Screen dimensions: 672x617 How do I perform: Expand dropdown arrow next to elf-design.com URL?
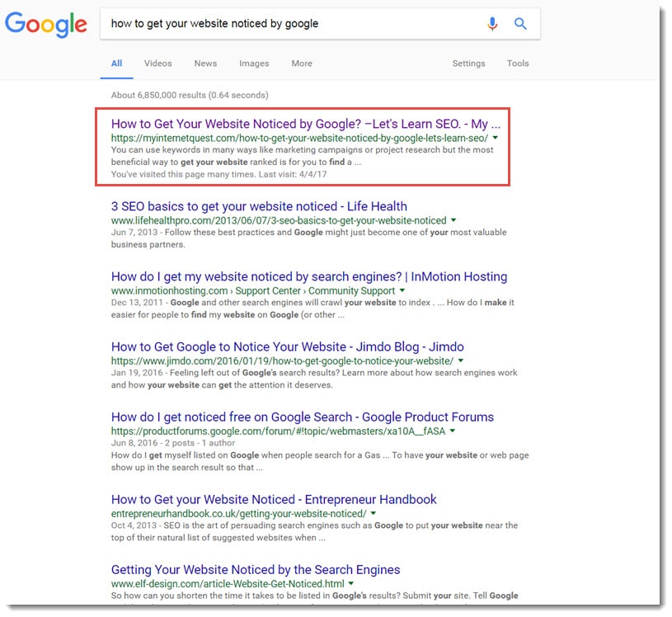pos(351,583)
